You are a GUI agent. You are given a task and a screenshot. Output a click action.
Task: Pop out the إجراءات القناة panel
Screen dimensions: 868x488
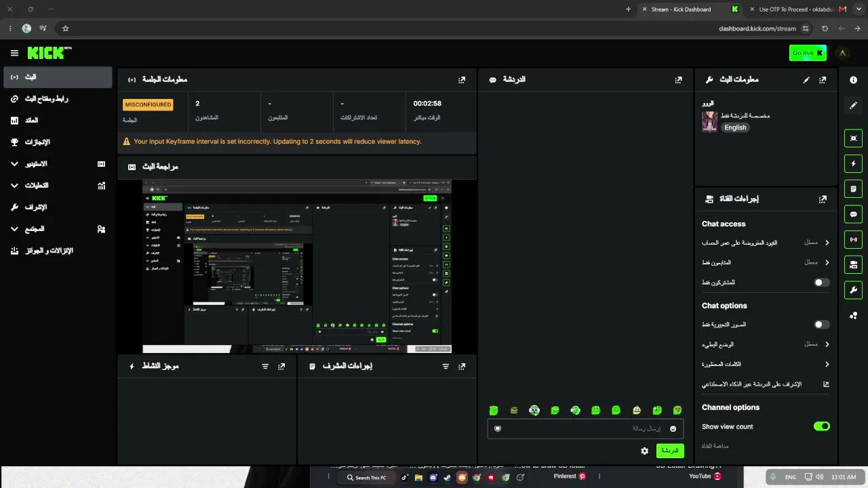click(823, 199)
